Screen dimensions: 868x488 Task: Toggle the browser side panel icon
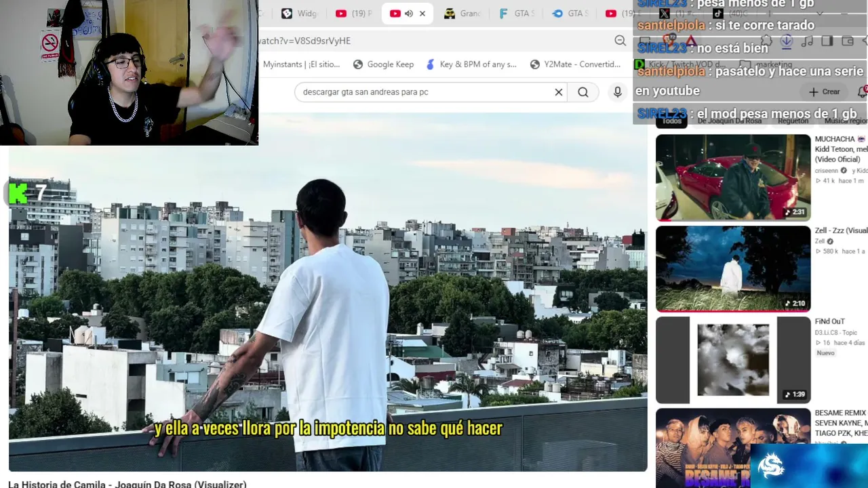point(827,41)
